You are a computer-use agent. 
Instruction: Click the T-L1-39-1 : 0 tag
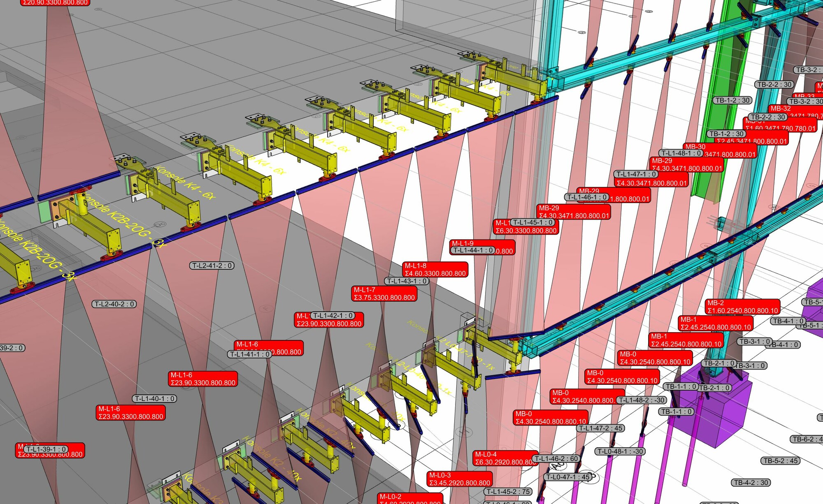[46, 449]
